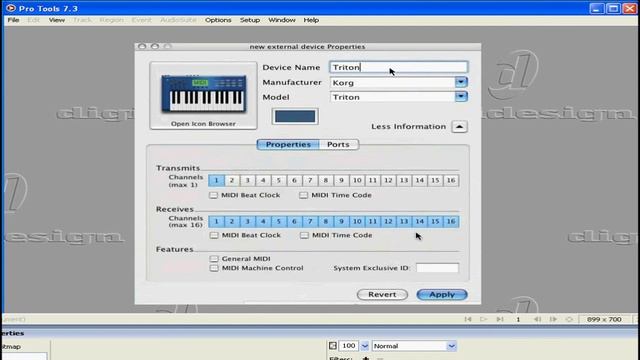Toggle Transmits channel 1
Screen dimensions: 640x360
click(216, 180)
